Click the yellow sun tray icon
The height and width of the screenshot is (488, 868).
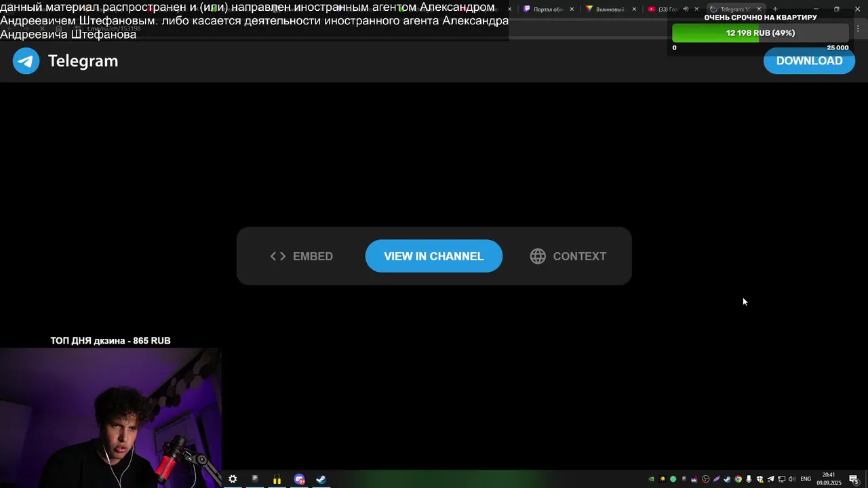663,479
